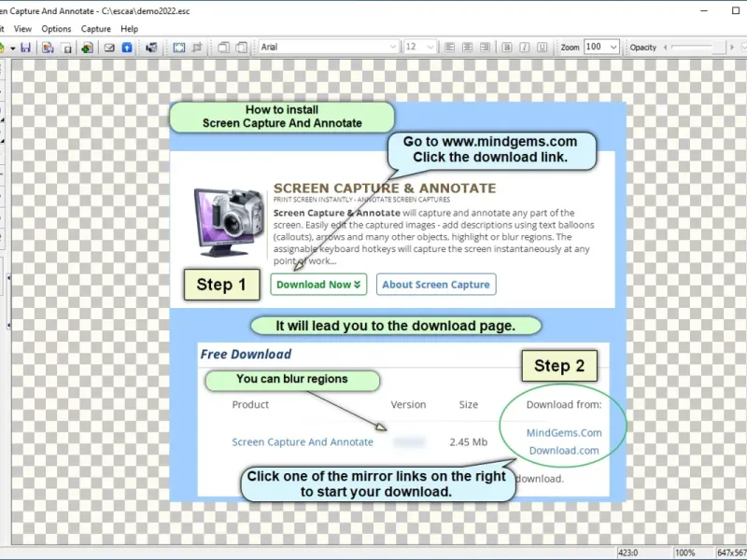Click the align text center icon
This screenshot has width=747, height=560.
tap(468, 48)
